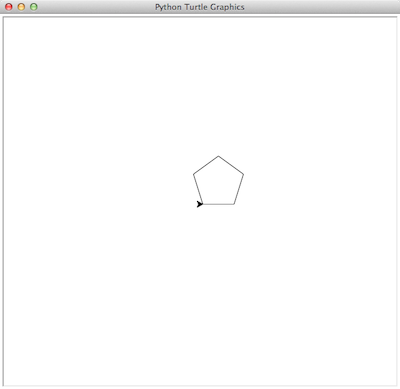Click the black turtle arrowhead cursor

[200, 204]
